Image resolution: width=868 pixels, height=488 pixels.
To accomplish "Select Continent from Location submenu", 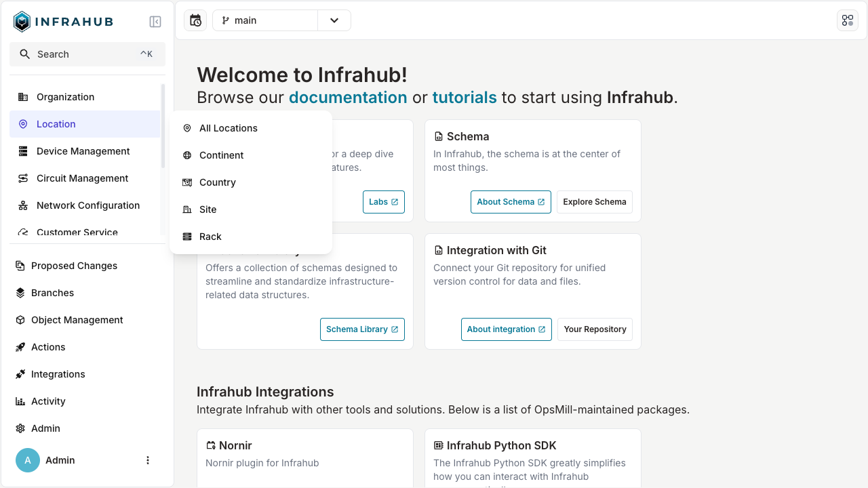I will click(221, 155).
